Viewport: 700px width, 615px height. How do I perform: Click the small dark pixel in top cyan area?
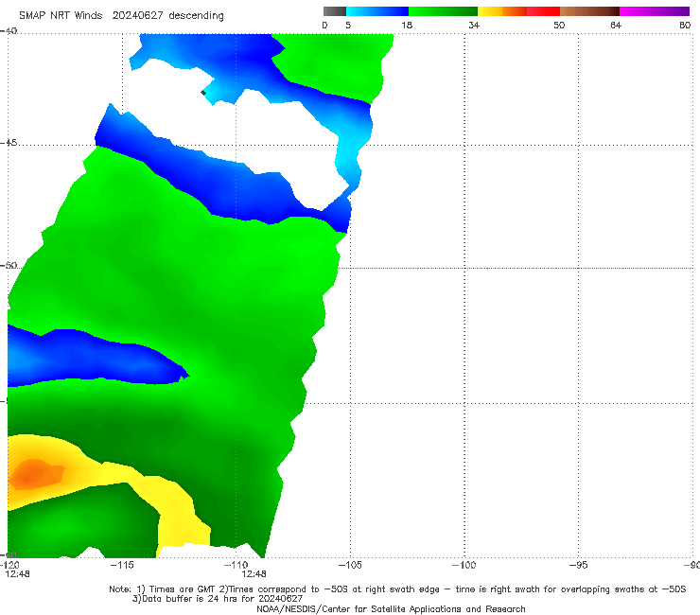click(x=203, y=93)
